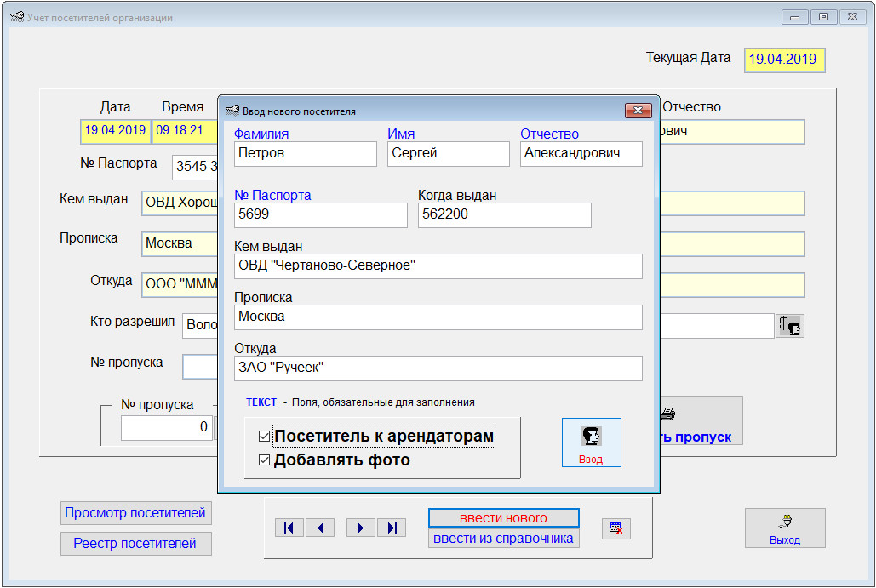876x588 pixels.
Task: Open Просмотр посетителей
Action: click(135, 513)
